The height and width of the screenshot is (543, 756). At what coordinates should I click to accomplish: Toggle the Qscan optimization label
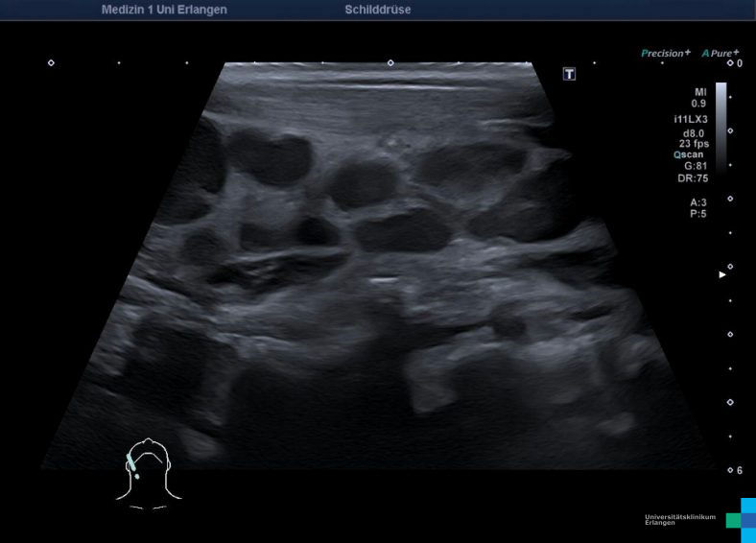click(691, 154)
